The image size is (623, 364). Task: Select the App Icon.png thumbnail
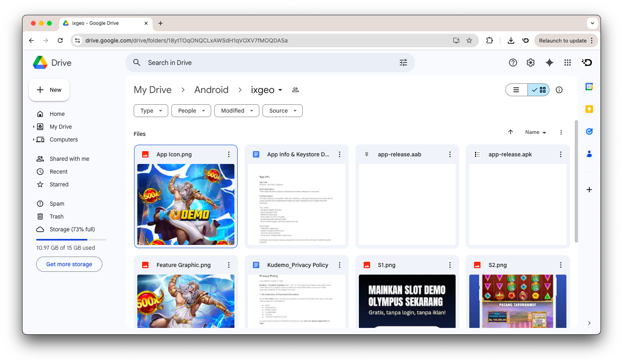pyautogui.click(x=186, y=204)
